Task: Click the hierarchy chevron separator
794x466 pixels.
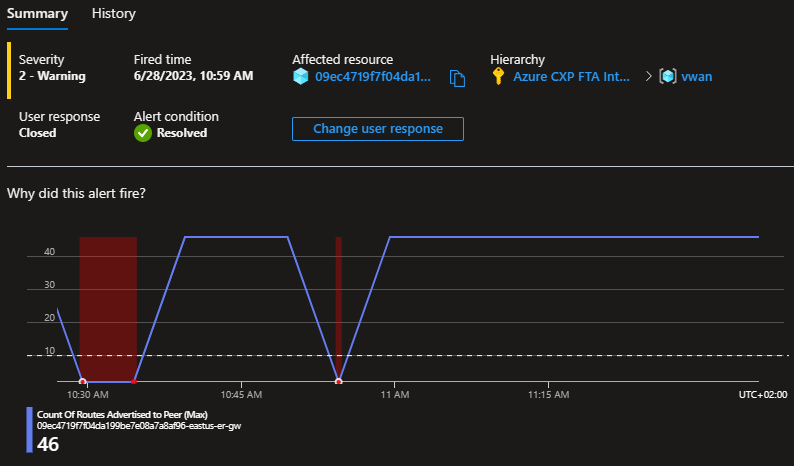Action: pos(647,77)
